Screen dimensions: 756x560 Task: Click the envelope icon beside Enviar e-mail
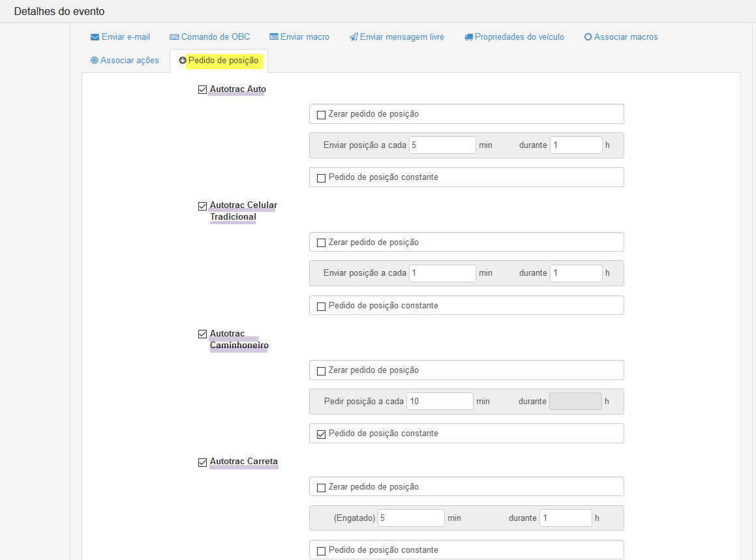(95, 37)
